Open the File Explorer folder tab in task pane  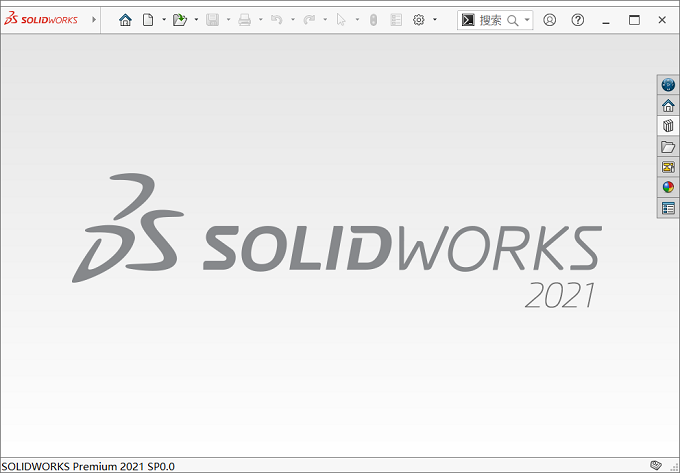668,147
